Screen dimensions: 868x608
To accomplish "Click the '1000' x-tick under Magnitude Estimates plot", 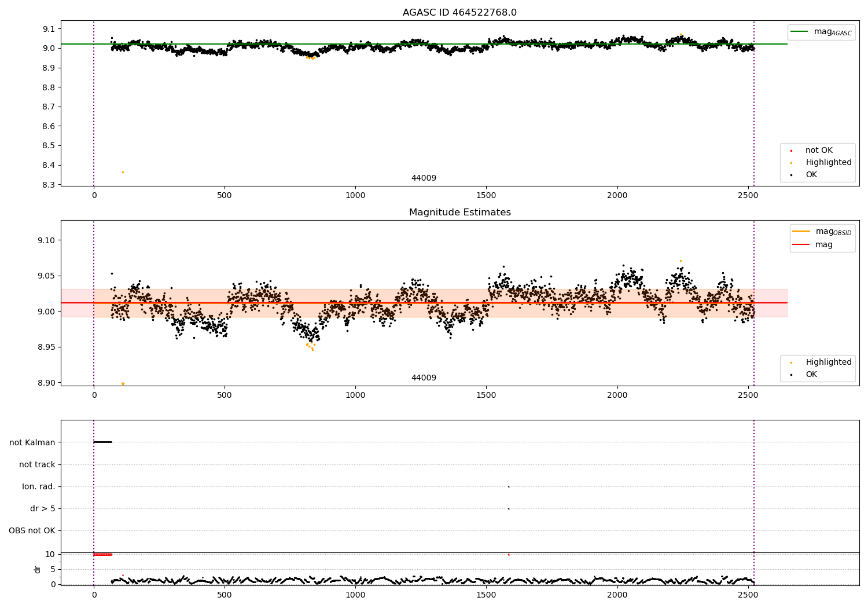I will [x=355, y=395].
